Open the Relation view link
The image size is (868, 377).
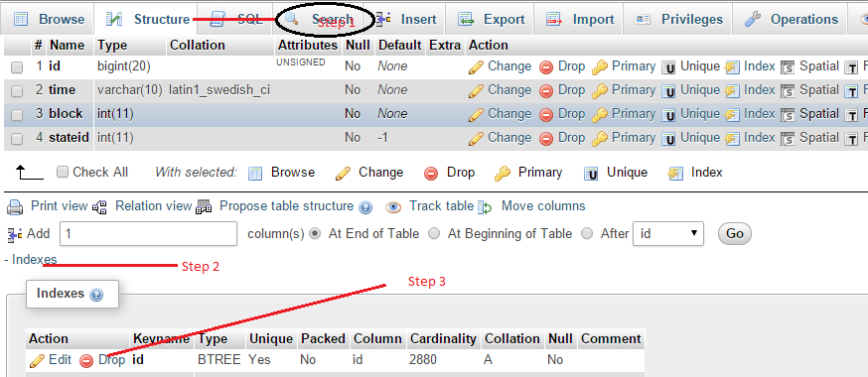pyautogui.click(x=153, y=206)
